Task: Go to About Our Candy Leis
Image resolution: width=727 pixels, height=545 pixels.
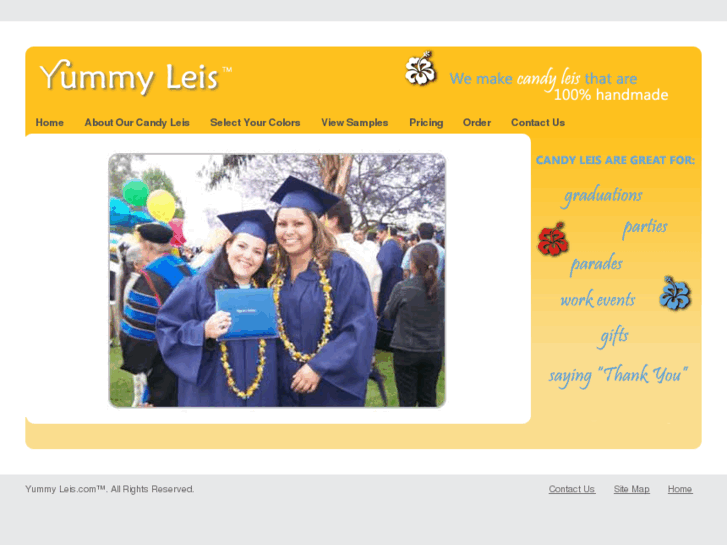Action: point(137,122)
